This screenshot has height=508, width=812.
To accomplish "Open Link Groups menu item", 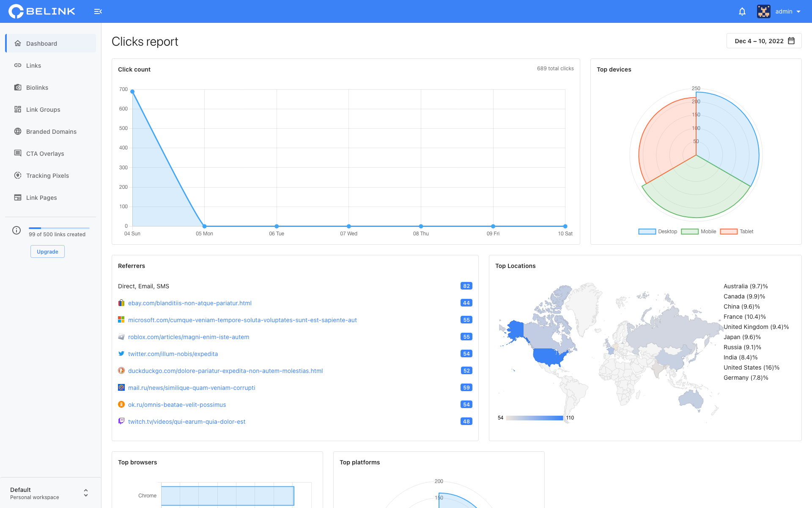I will 43,110.
